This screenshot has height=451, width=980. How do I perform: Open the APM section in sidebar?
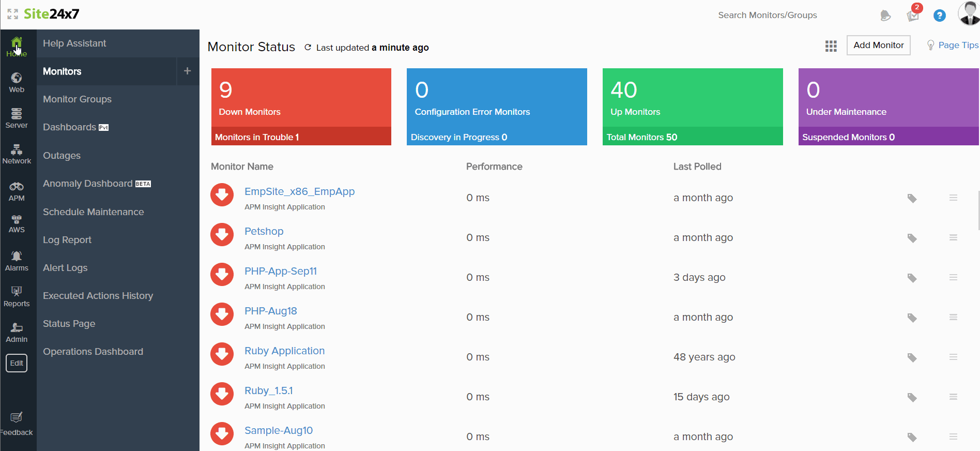(x=17, y=191)
